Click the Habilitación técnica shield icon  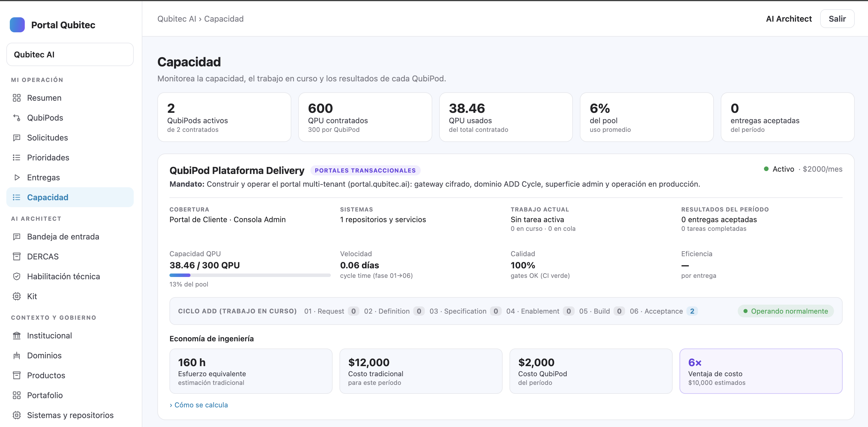coord(16,277)
